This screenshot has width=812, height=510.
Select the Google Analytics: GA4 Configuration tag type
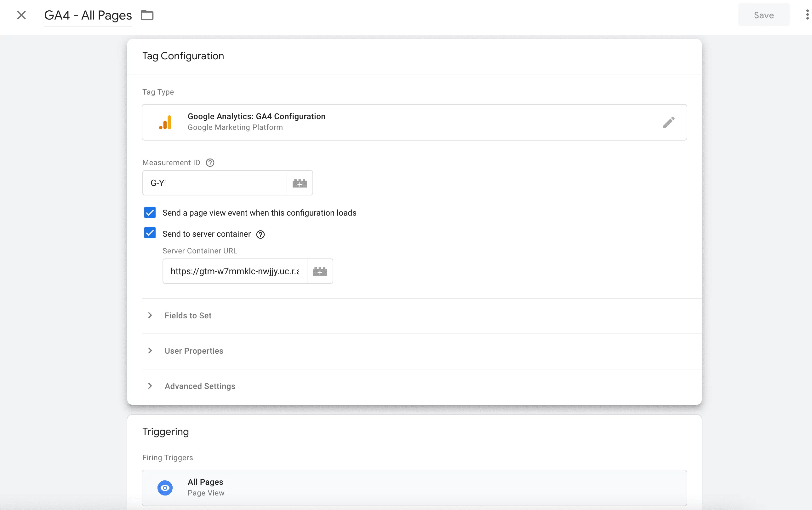(414, 122)
